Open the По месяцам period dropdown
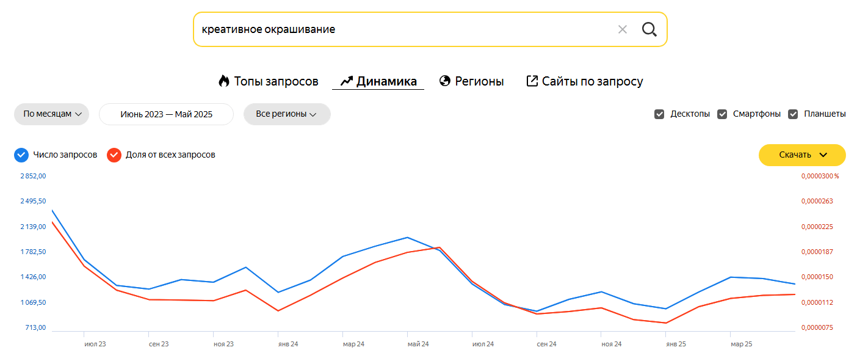868x361 pixels. click(x=52, y=114)
